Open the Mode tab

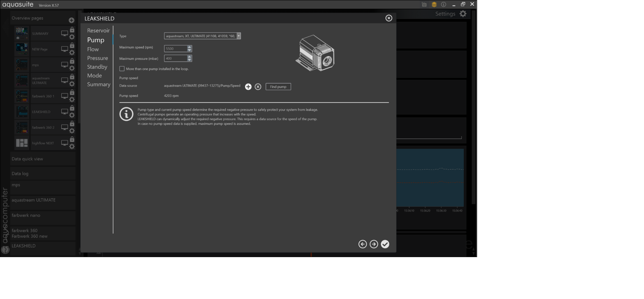click(x=94, y=75)
